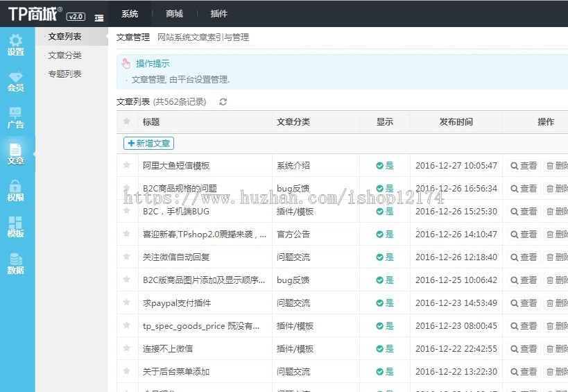Screen dimensions: 568x392
Task: Toggle 显示 status for 喜迎新春 article
Action: (x=385, y=234)
